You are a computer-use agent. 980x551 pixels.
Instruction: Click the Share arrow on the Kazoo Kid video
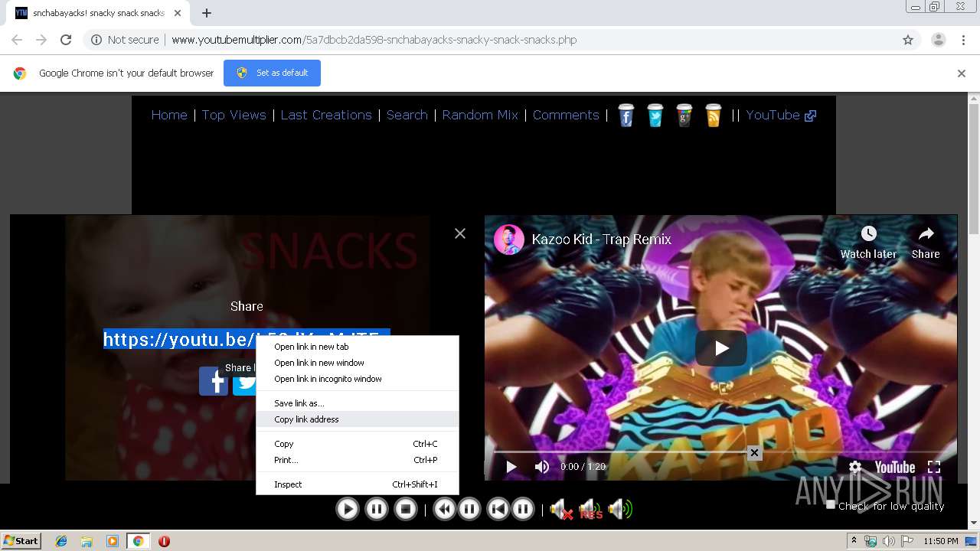926,233
